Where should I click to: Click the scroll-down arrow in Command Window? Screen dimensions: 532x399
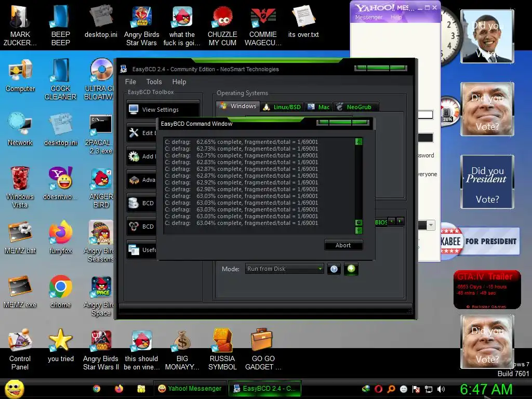pyautogui.click(x=358, y=230)
